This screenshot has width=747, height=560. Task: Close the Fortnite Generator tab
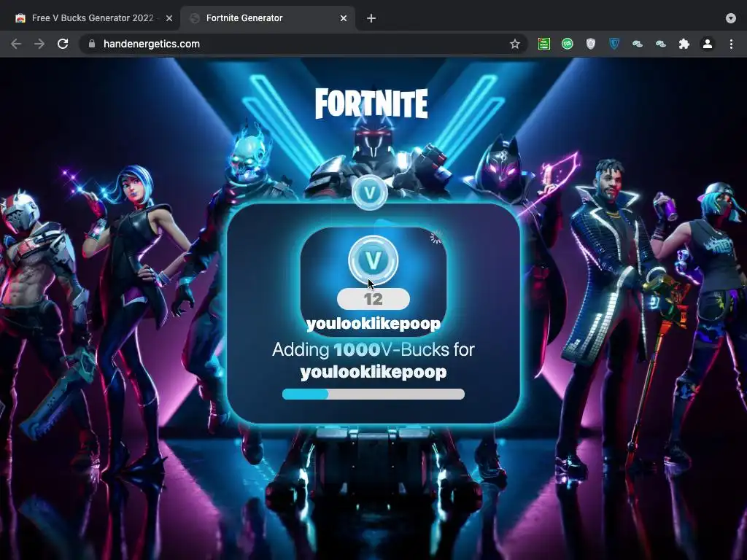[344, 18]
